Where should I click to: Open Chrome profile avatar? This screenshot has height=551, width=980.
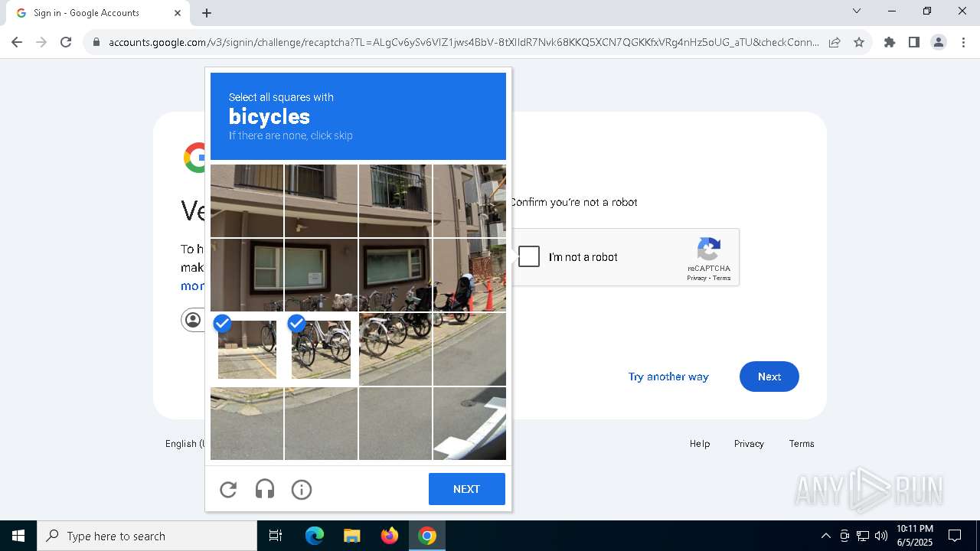(x=939, y=42)
